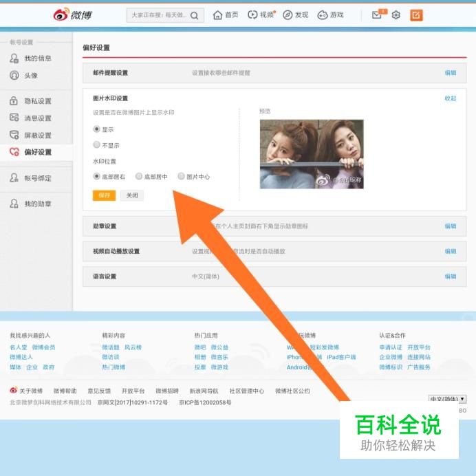Expand 语言设置 via its 编辑 link
476x476 pixels.
point(451,277)
